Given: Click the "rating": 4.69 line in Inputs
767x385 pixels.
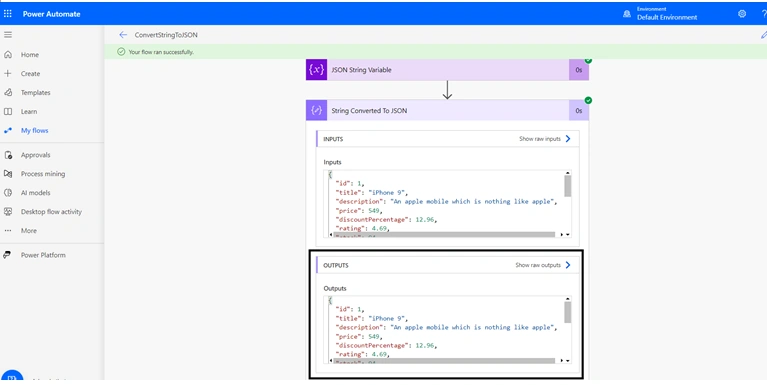Looking at the screenshot, I should tap(362, 228).
